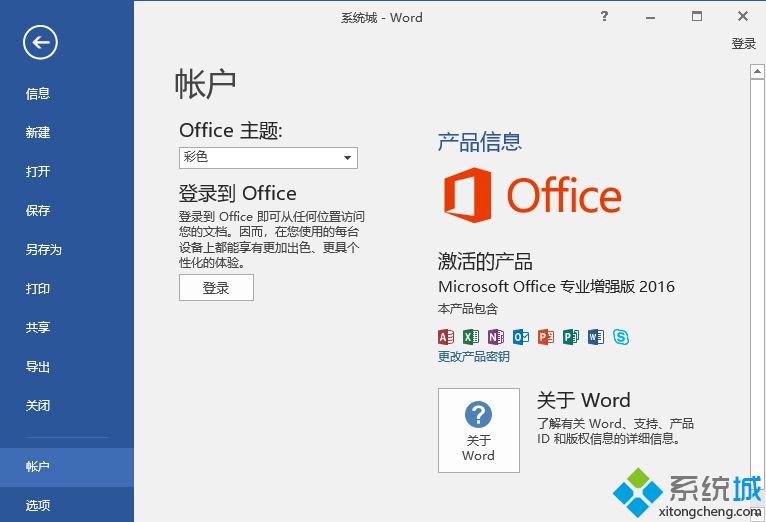
Task: Click the Word app icon in product list
Action: click(596, 336)
